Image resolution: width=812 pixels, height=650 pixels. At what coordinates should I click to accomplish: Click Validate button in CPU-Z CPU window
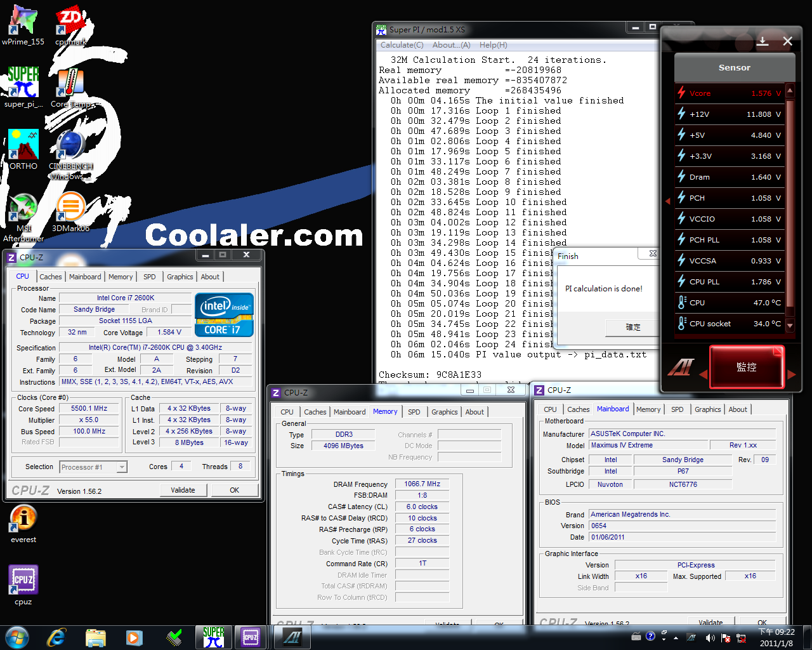point(183,490)
